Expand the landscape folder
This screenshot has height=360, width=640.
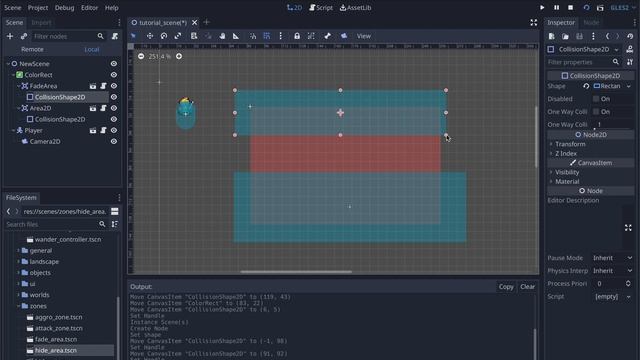[18, 262]
